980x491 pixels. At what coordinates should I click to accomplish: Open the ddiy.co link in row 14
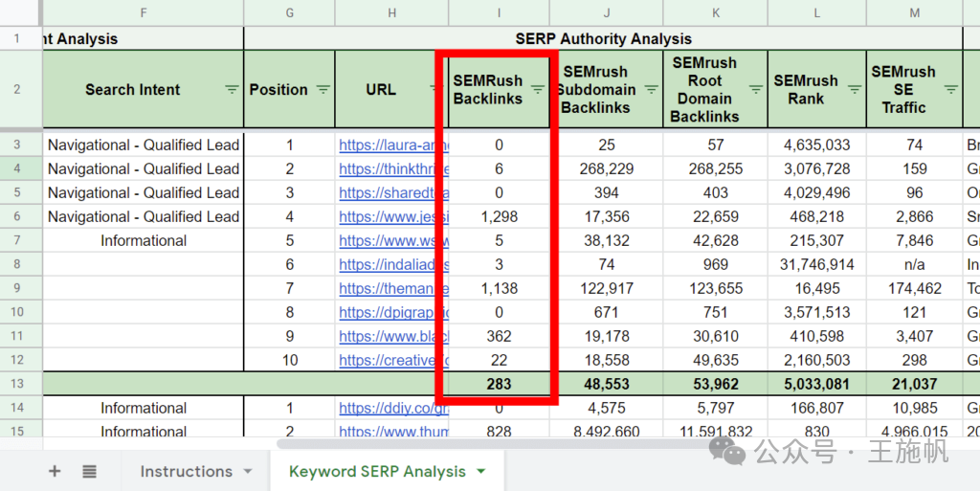pos(393,408)
